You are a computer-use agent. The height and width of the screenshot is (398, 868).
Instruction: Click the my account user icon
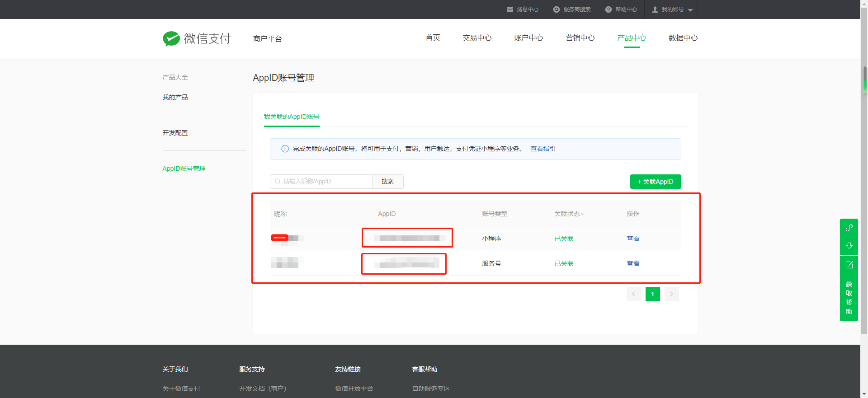click(x=655, y=9)
